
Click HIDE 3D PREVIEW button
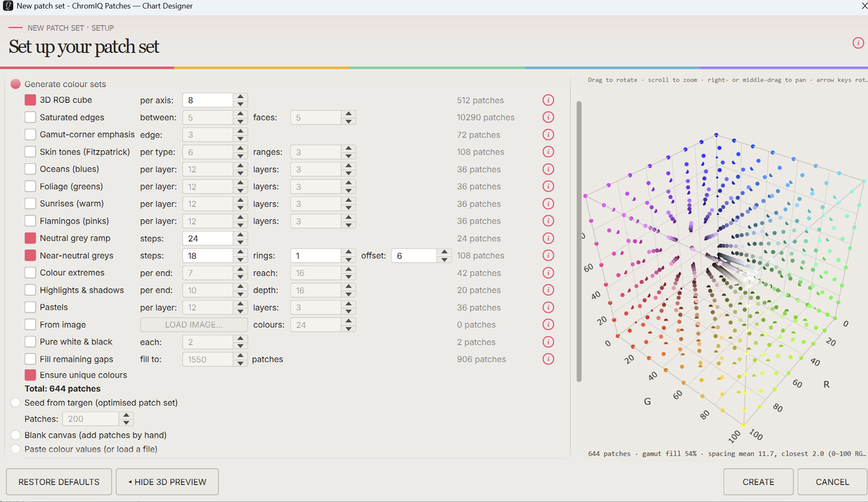pyautogui.click(x=167, y=482)
